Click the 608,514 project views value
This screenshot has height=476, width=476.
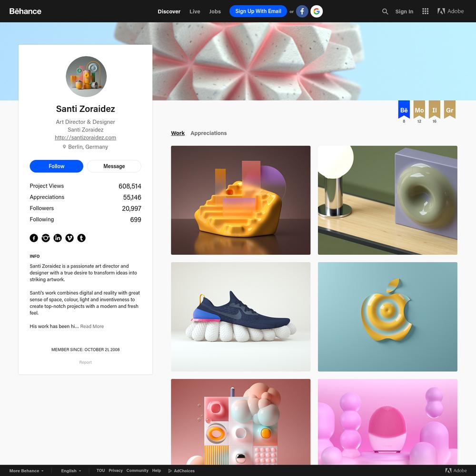(x=129, y=186)
